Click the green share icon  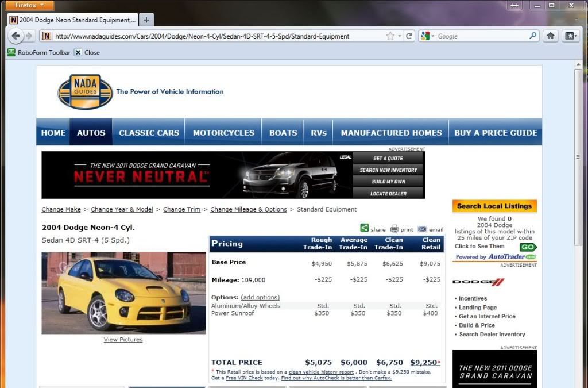(x=364, y=228)
